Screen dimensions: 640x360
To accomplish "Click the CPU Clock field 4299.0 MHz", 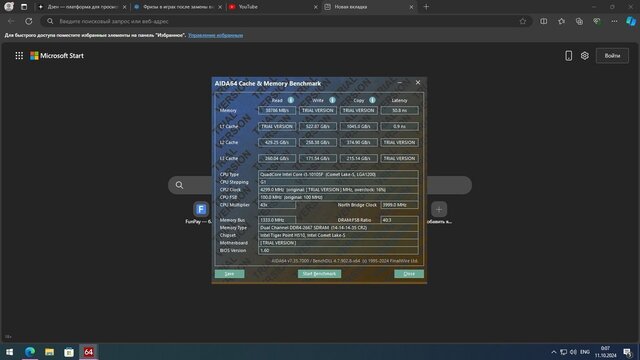I will (x=338, y=189).
